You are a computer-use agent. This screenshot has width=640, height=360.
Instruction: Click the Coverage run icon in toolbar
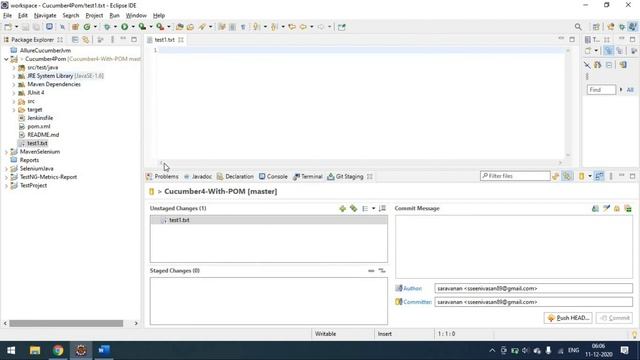(142, 27)
